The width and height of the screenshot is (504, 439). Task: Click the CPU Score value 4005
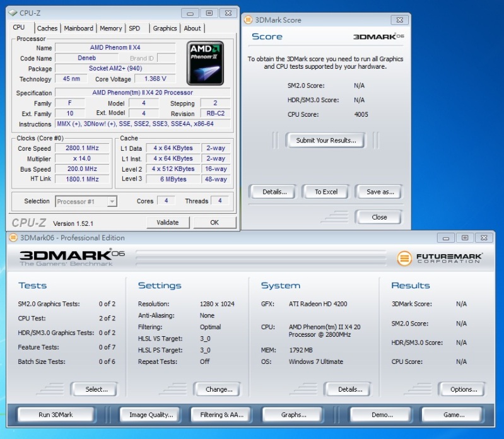click(x=361, y=114)
